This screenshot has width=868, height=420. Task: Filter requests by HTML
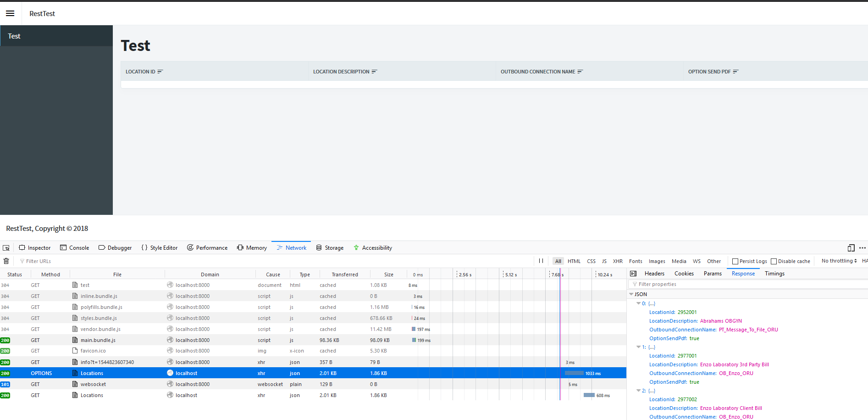(574, 261)
